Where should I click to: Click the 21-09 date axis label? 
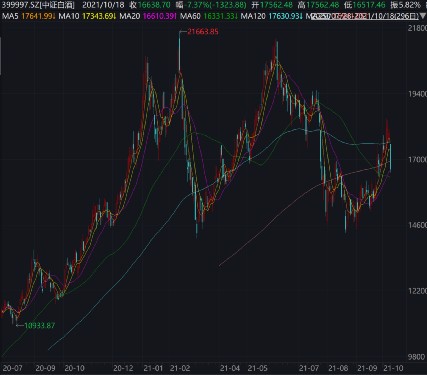367,368
